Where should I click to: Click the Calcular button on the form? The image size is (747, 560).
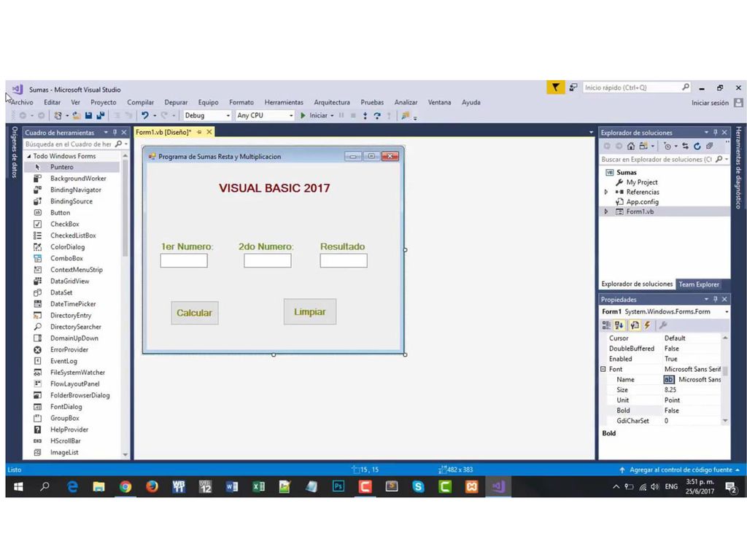point(194,313)
